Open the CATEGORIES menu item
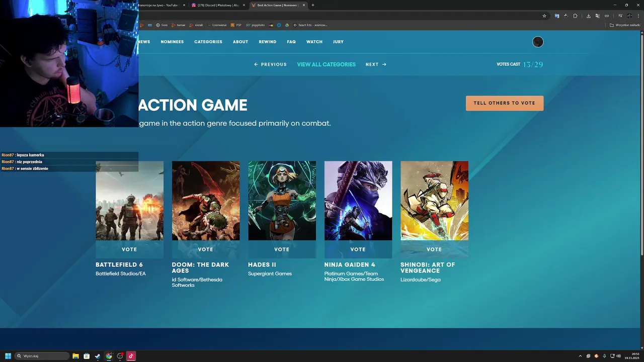The image size is (644, 362). coord(208,42)
